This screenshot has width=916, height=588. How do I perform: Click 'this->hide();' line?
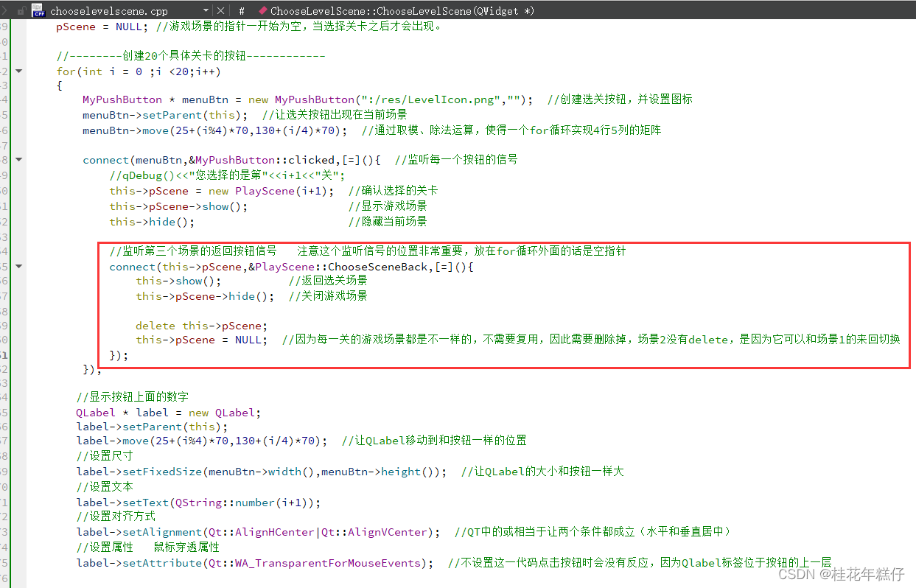[x=152, y=222]
